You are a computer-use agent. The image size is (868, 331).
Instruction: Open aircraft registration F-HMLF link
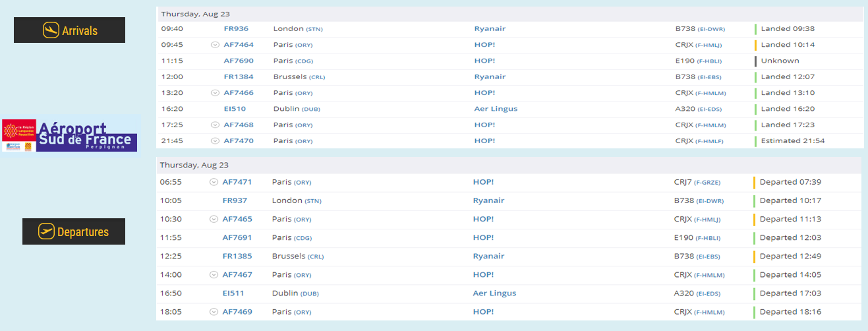pos(710,141)
